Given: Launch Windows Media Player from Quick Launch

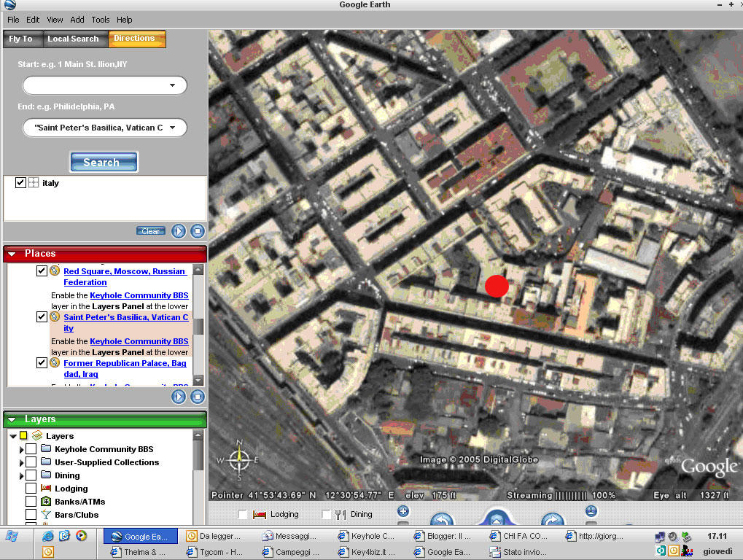Looking at the screenshot, I should click(x=82, y=536).
